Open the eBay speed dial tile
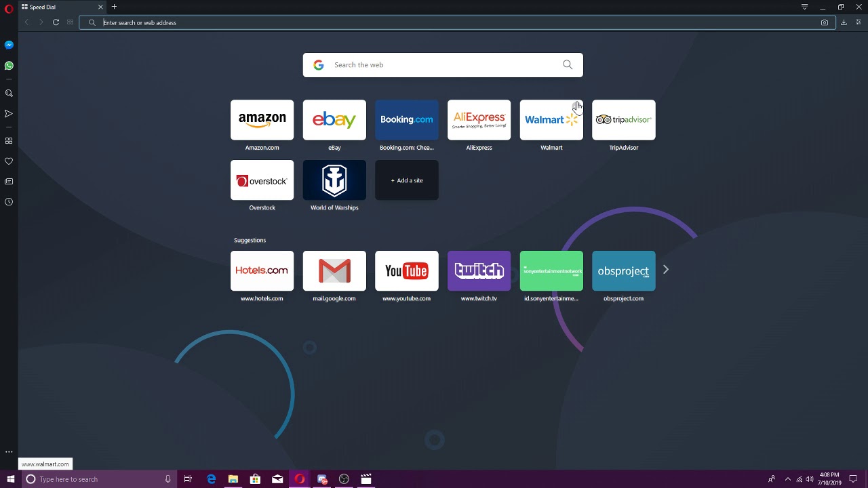 [334, 120]
